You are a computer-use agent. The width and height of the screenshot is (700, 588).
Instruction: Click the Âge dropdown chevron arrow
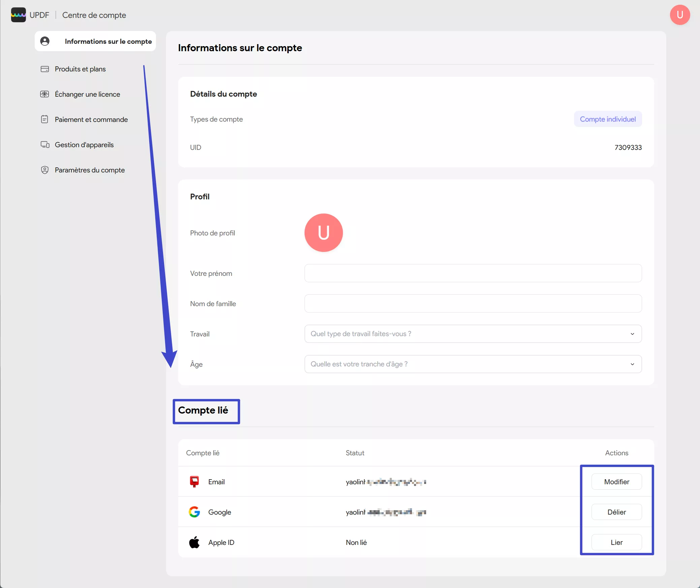[632, 364]
